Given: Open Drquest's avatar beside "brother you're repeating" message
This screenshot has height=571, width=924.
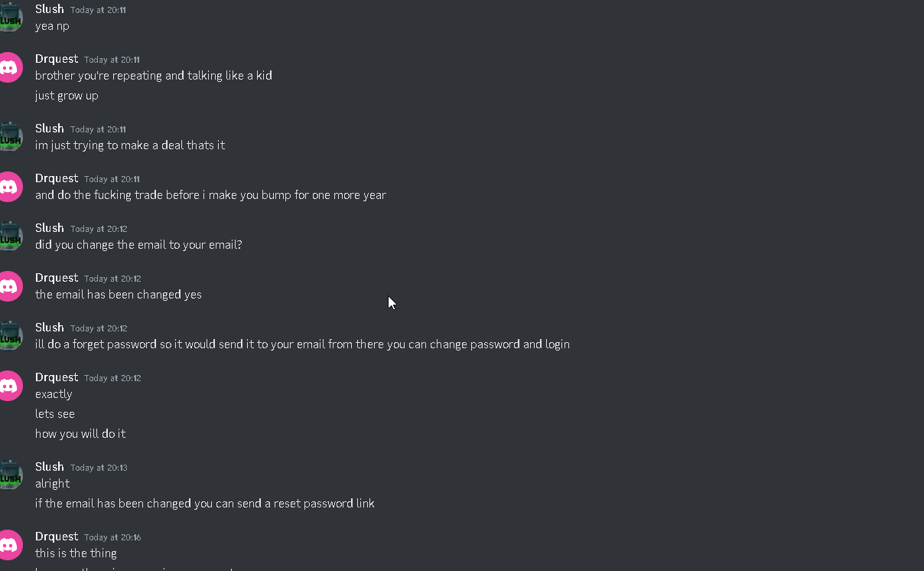Looking at the screenshot, I should 8,67.
